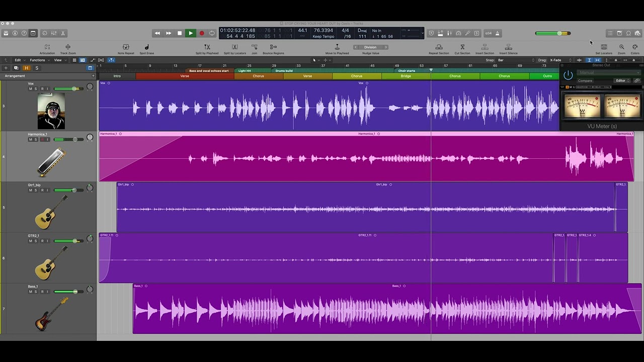
Task: Click the Split by Locators icon
Action: (x=234, y=47)
